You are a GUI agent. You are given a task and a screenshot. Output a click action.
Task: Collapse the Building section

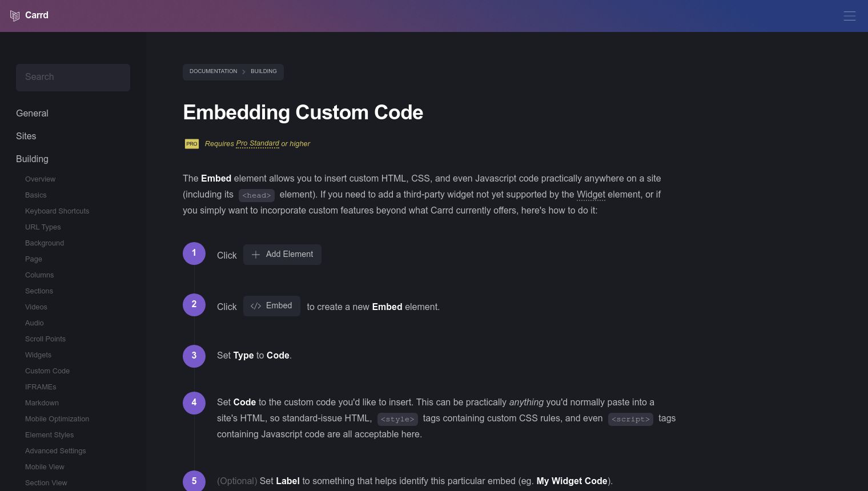click(x=32, y=159)
